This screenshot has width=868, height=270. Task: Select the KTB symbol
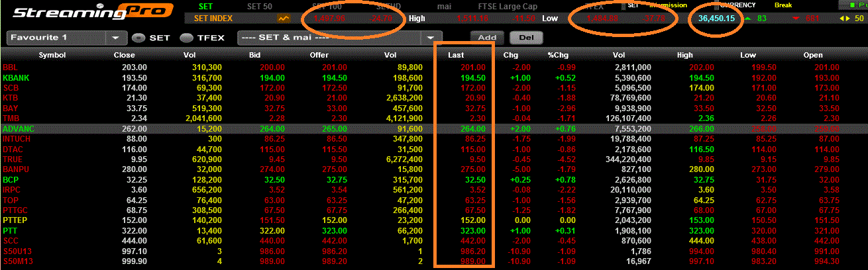(x=11, y=98)
